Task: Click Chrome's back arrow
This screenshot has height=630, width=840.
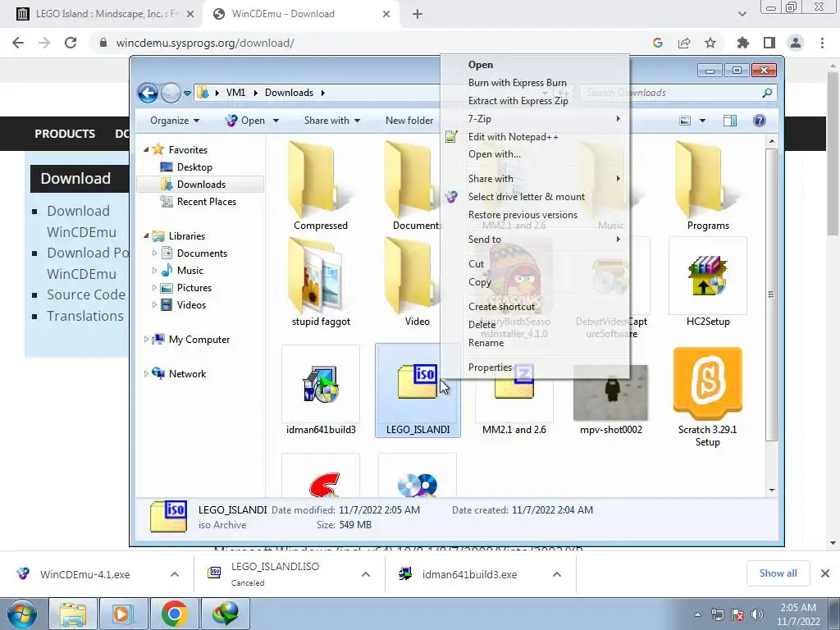Action: click(x=18, y=43)
